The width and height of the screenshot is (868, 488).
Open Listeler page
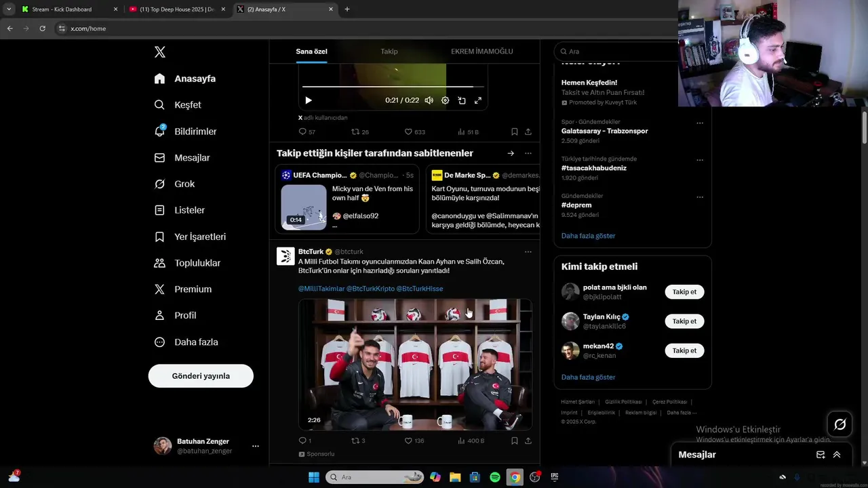tap(179, 210)
